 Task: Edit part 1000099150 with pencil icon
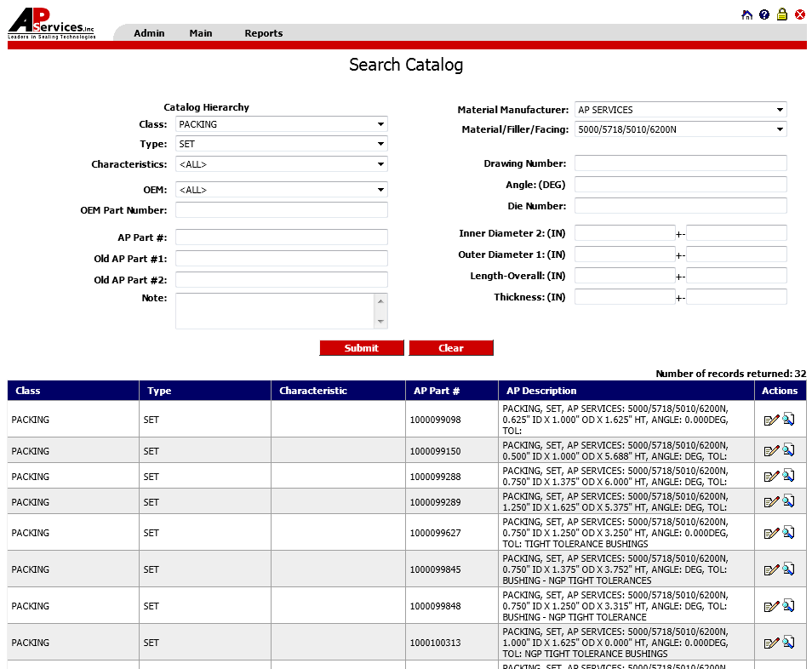[771, 451]
